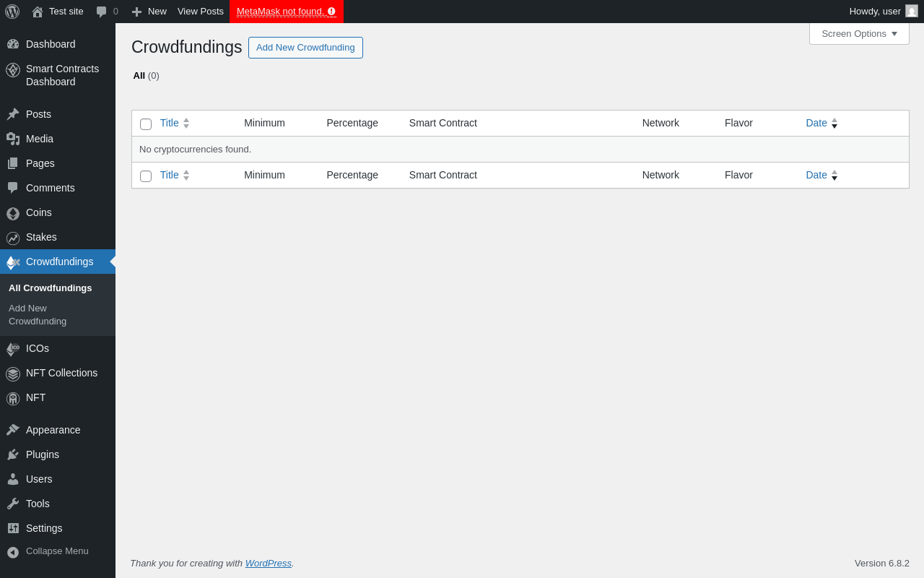Click the Crowdfundings sidebar icon
Screen dimensions: 924x578
coord(13,263)
